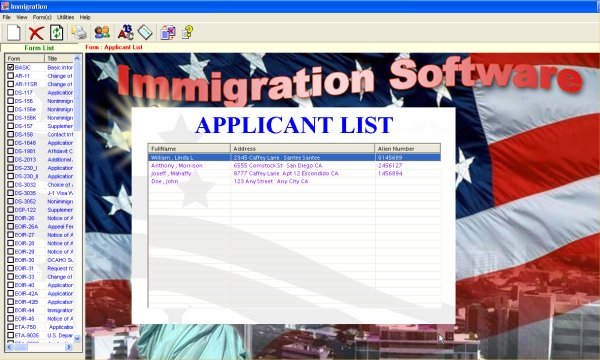Select applicant Doe, John

coord(165,181)
